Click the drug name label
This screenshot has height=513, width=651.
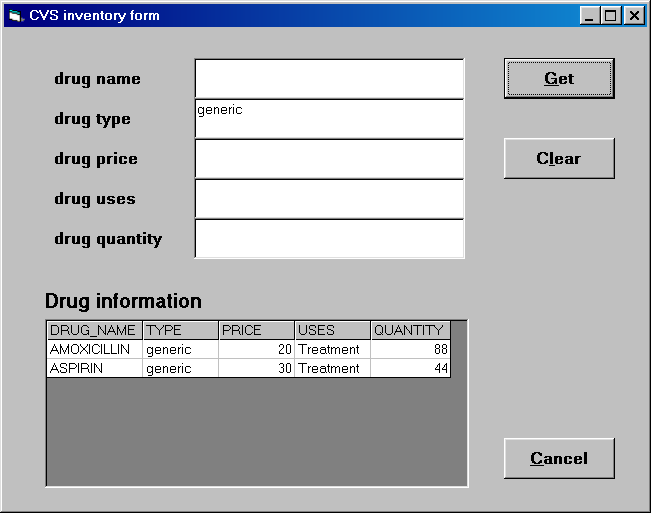[97, 79]
